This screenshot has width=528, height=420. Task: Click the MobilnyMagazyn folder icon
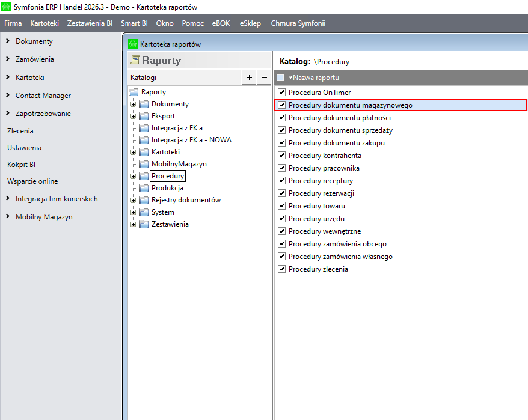144,164
